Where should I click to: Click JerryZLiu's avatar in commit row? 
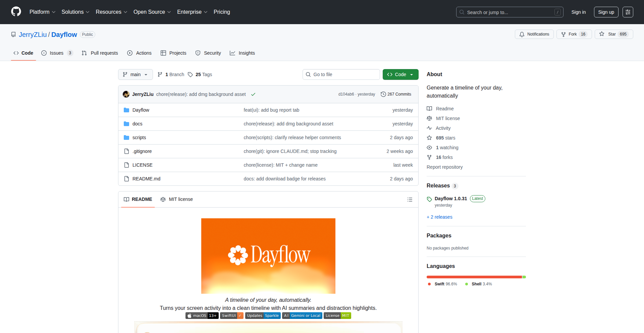(x=126, y=94)
